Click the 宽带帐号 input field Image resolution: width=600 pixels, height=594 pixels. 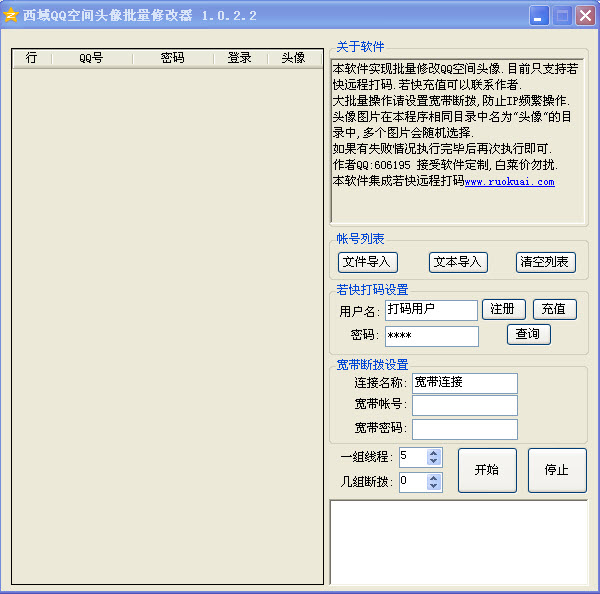click(x=465, y=405)
